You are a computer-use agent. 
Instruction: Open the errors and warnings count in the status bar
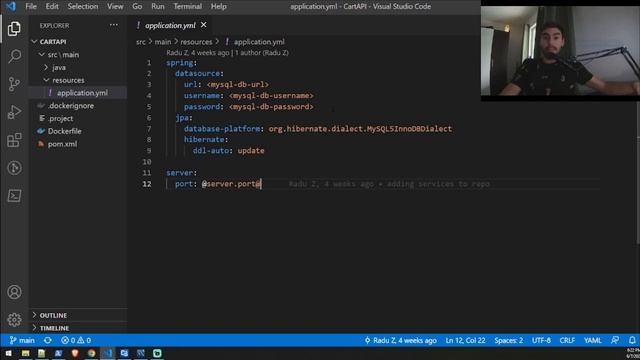pyautogui.click(x=76, y=340)
